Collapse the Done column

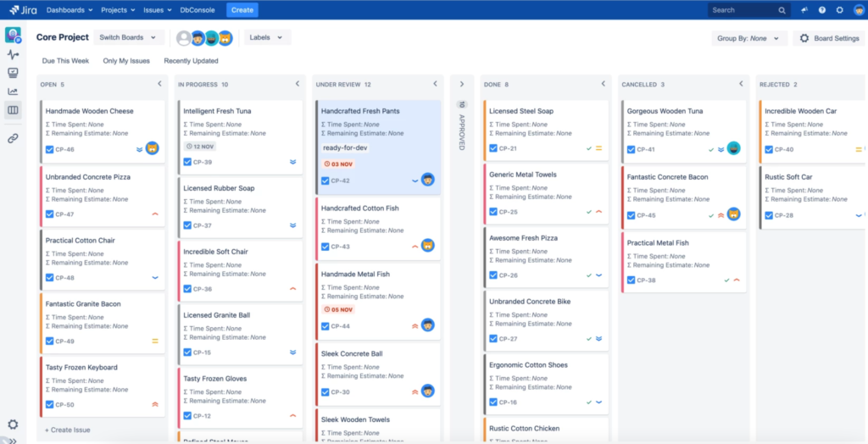[604, 84]
